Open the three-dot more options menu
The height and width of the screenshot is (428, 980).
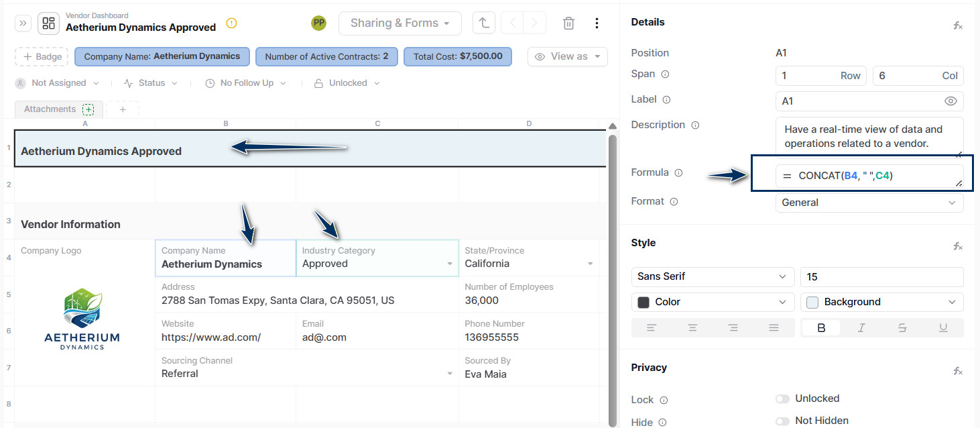(x=597, y=23)
